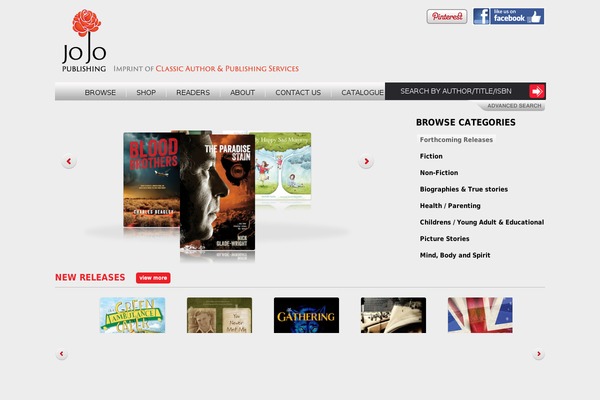Image resolution: width=600 pixels, height=400 pixels.
Task: Go to next slide in featured books carousel
Action: pyautogui.click(x=366, y=161)
